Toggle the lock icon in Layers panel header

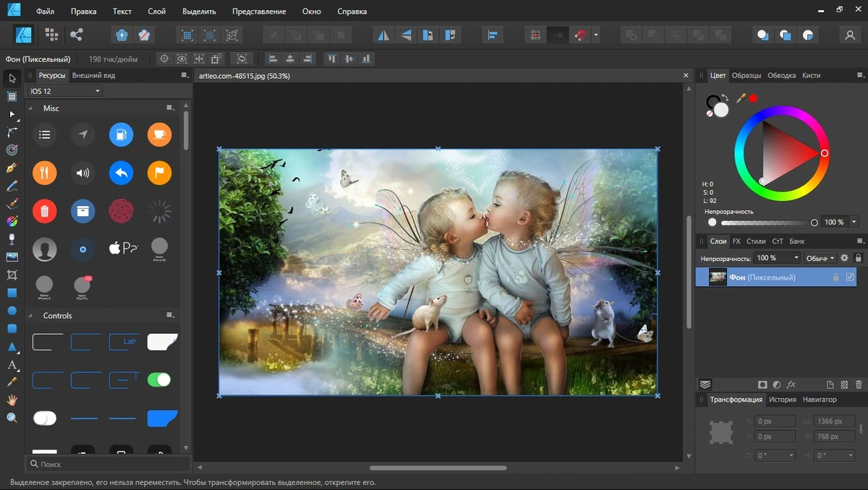[859, 258]
